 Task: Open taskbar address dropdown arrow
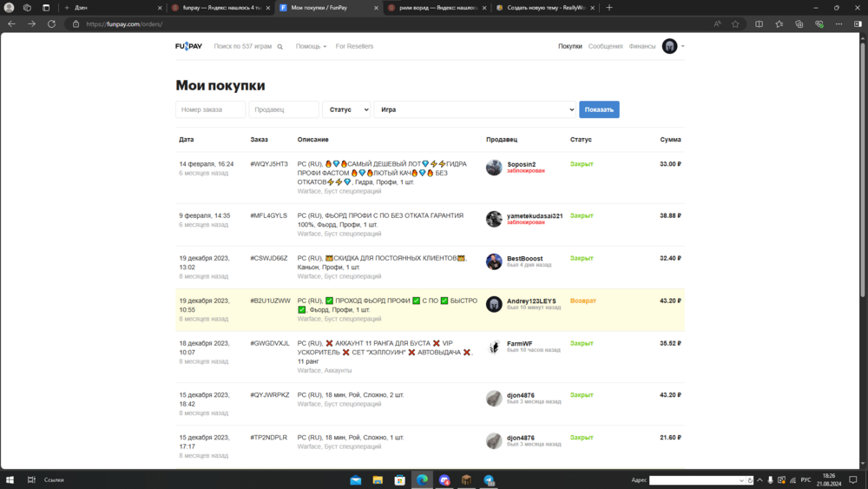[x=741, y=480]
